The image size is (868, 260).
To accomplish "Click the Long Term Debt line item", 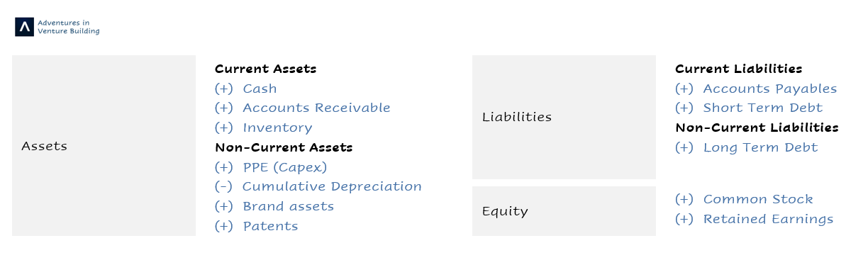I will tap(746, 147).
